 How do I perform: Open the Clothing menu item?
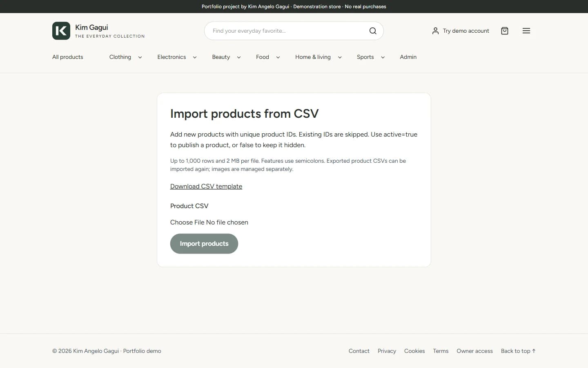pos(120,57)
